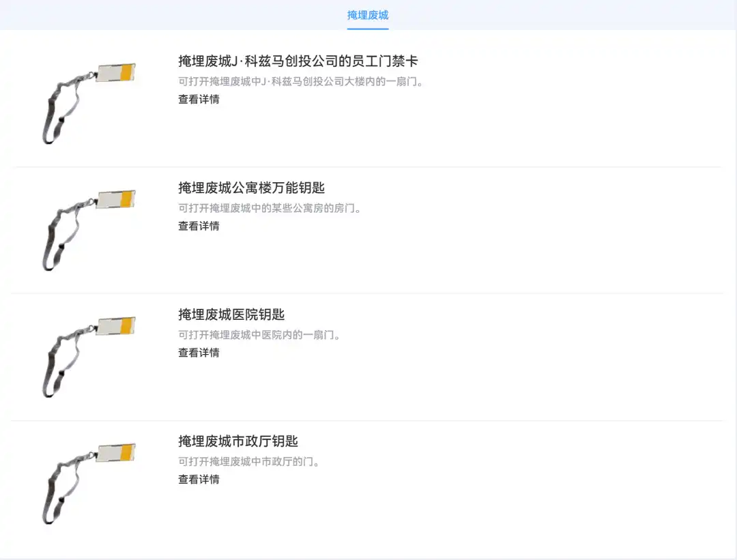Click the lanyard strap in the 公寓楼万能钥匙 image
The height and width of the screenshot is (560, 737).
pos(53,245)
